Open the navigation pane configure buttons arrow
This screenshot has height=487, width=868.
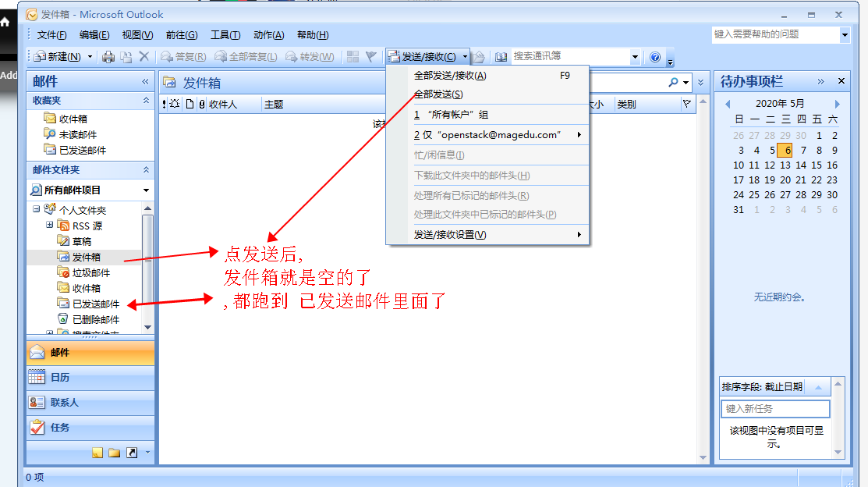tap(148, 452)
